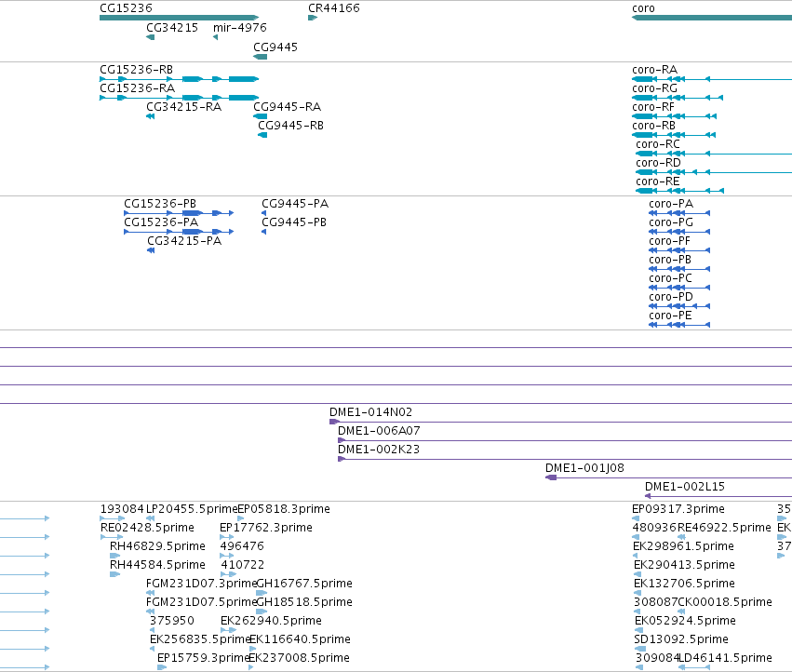Select the CG9445-RB transcript

(262, 135)
